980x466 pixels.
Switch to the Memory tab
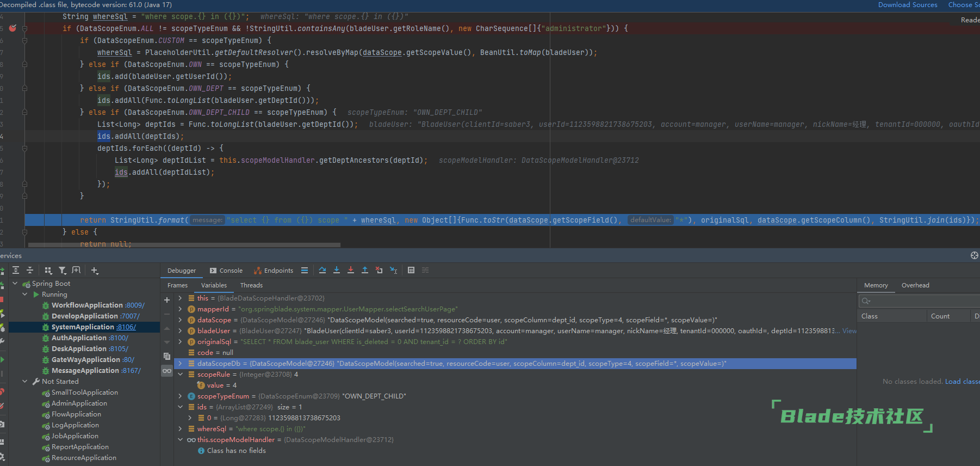point(876,285)
